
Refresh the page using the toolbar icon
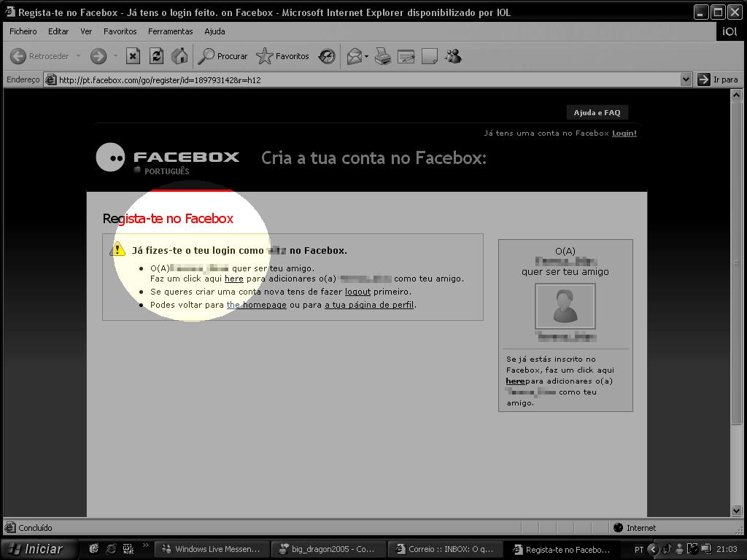pyautogui.click(x=156, y=56)
